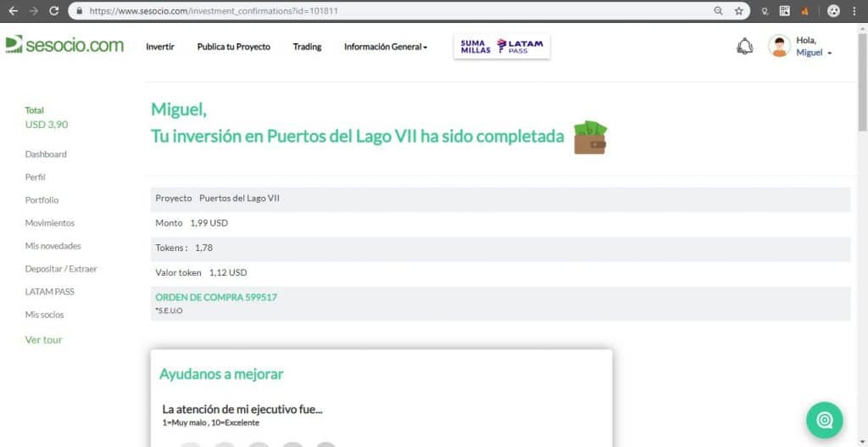Click the Monto 1,99 USD row

click(500, 223)
